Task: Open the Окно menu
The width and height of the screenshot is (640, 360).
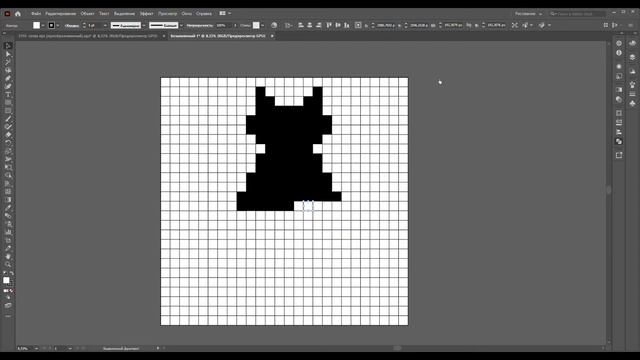Action: pos(187,13)
